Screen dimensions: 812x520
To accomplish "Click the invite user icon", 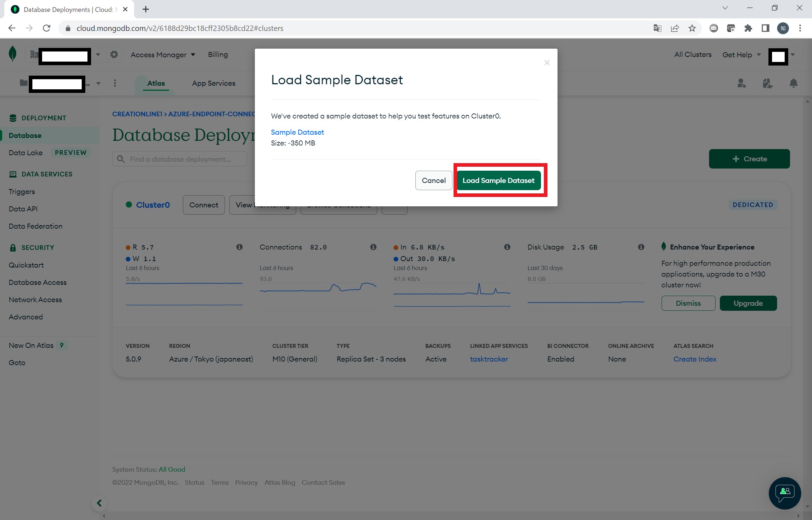I will (741, 84).
